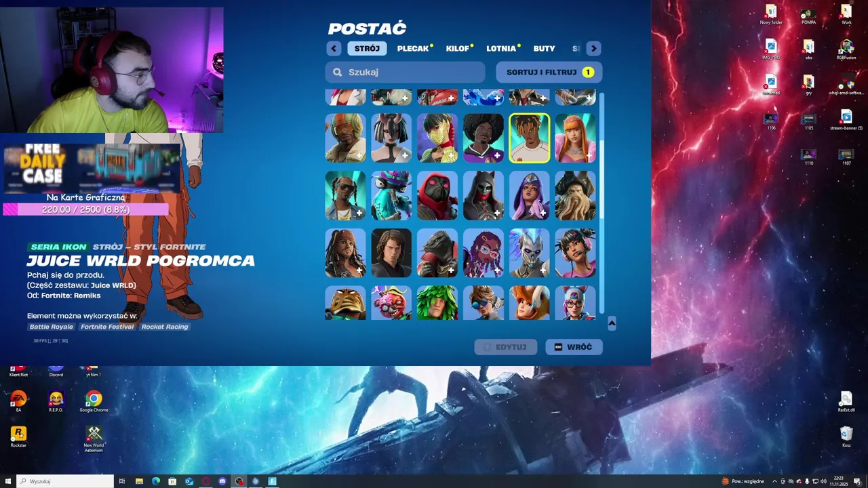Click the Battle Royale tag

(52, 327)
